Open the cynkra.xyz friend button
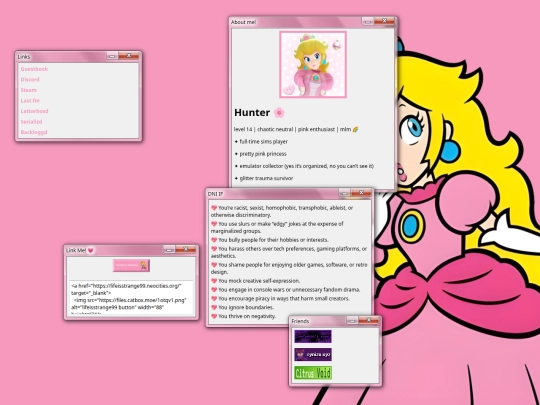Image resolution: width=540 pixels, height=405 pixels. pyautogui.click(x=313, y=354)
